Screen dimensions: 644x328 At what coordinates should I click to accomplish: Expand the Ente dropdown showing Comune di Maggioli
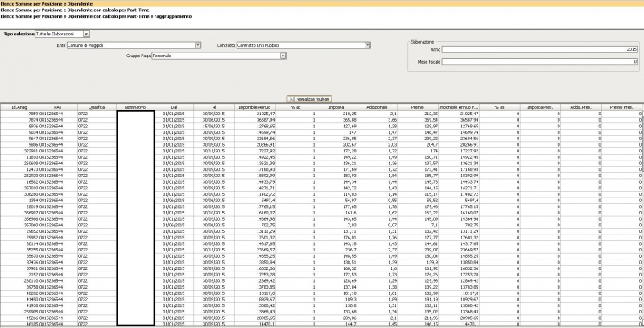pyautogui.click(x=197, y=45)
